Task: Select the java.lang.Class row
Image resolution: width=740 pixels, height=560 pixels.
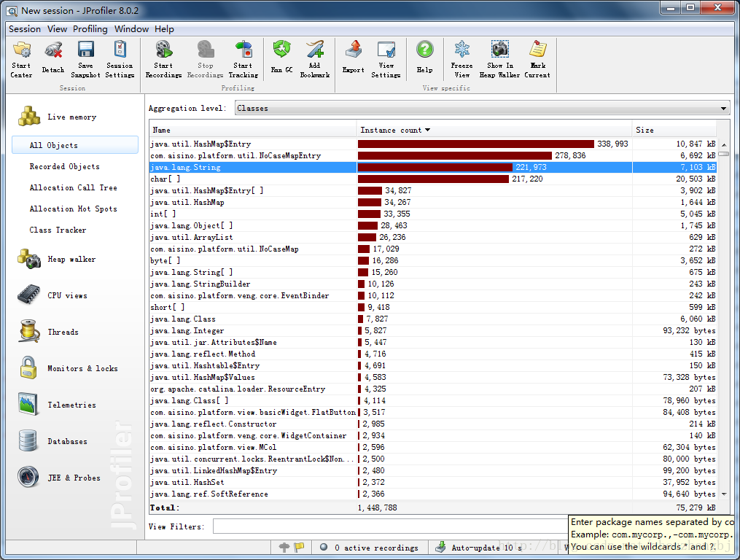Action: (433, 319)
